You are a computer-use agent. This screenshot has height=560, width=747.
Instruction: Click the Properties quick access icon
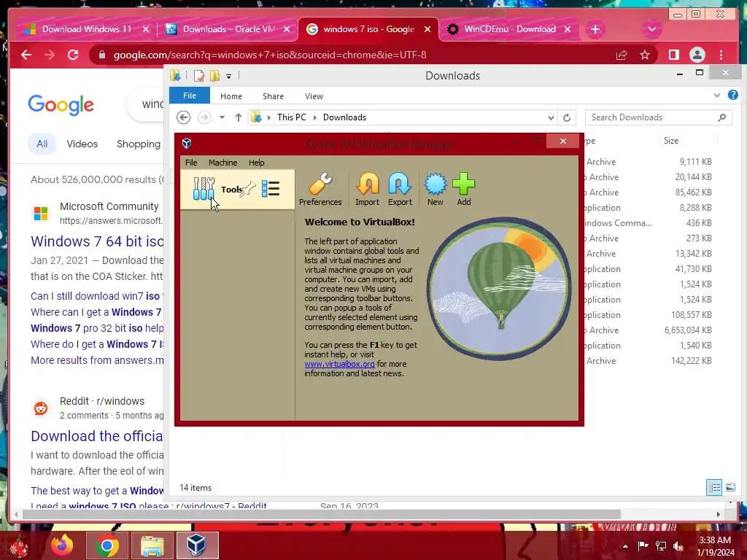(199, 76)
